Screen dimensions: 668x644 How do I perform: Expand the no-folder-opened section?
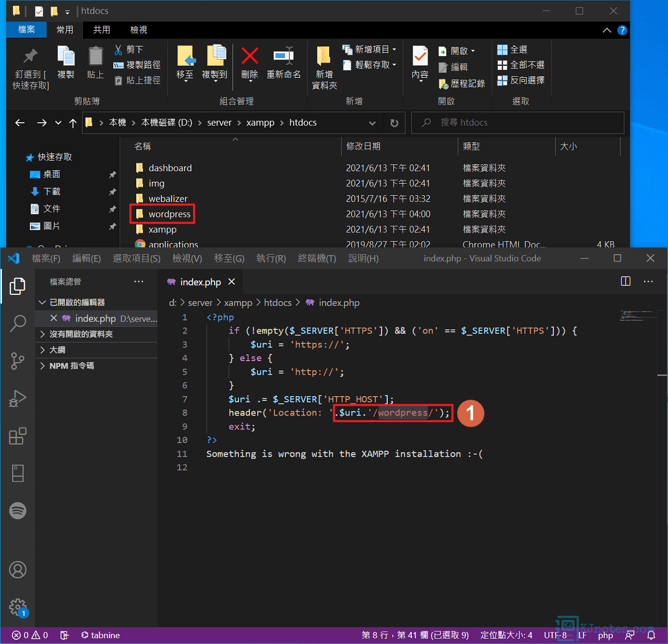(x=96, y=334)
